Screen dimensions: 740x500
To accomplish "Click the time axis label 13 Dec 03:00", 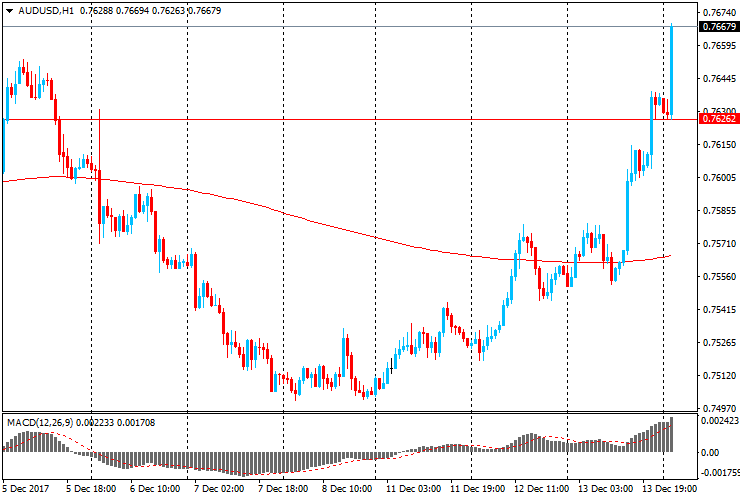I will [605, 488].
